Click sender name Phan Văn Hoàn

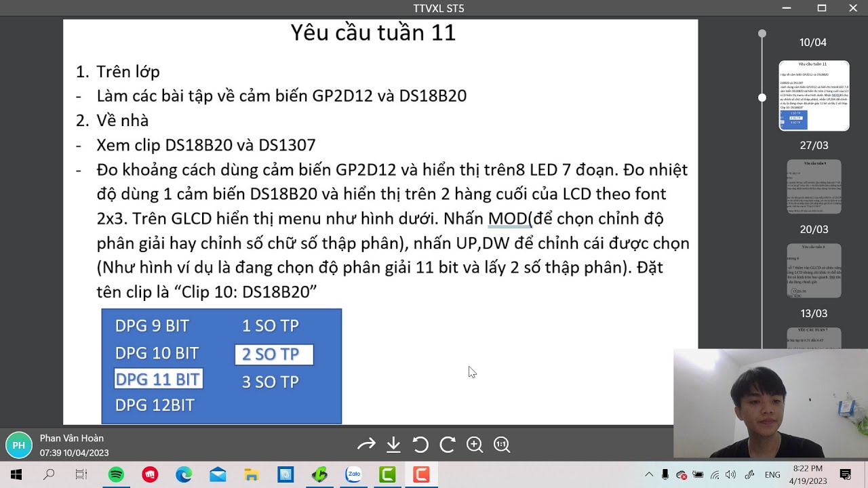point(72,439)
